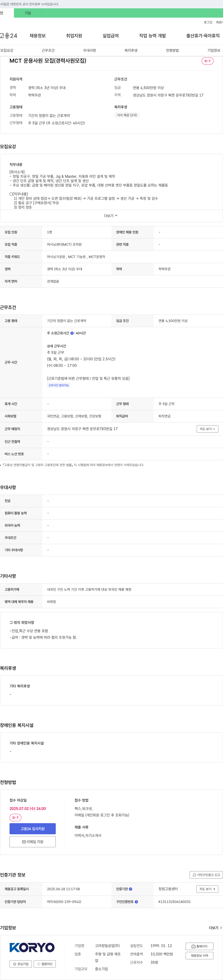Screen dimensions: 223x980
Task: Click the 퇴직연금 value text
Action: pos(165,416)
